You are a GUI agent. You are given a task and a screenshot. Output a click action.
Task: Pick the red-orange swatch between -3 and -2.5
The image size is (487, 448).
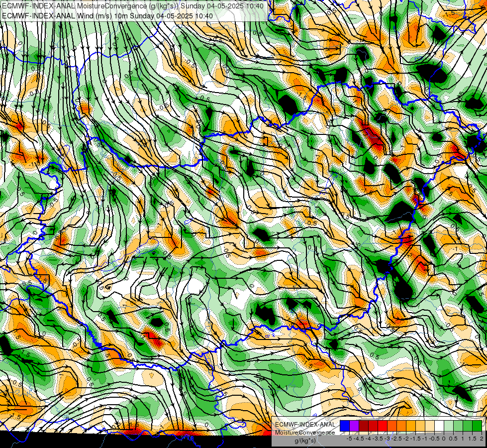[392, 426]
